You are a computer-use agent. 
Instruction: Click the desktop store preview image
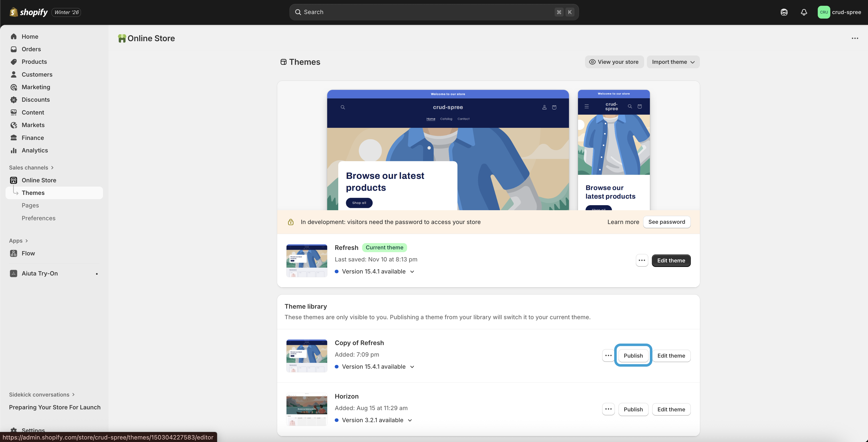(x=448, y=150)
